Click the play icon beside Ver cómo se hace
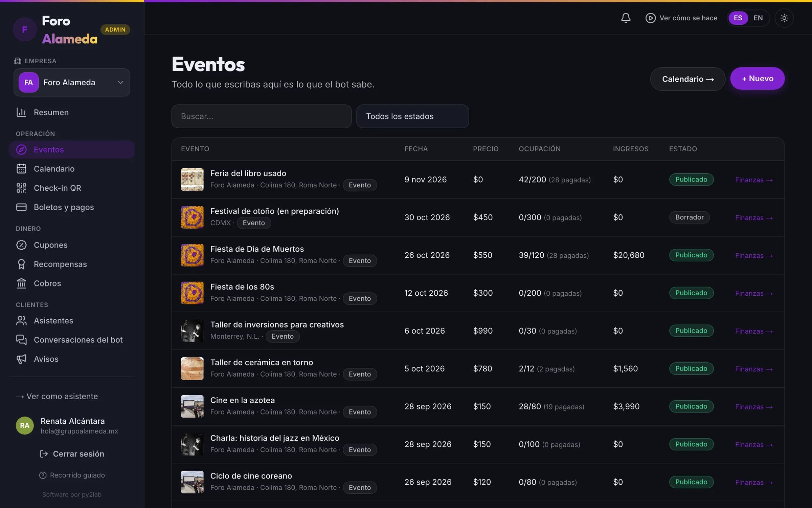 [x=650, y=18]
